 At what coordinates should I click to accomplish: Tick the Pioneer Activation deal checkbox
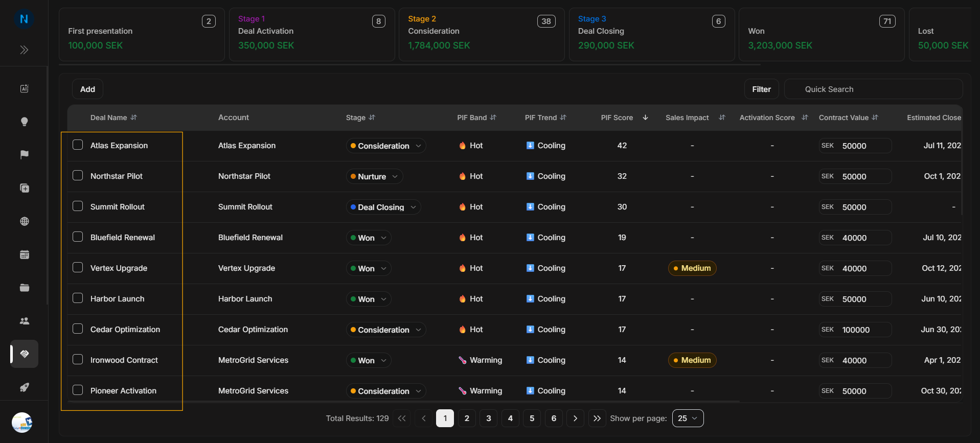[78, 390]
